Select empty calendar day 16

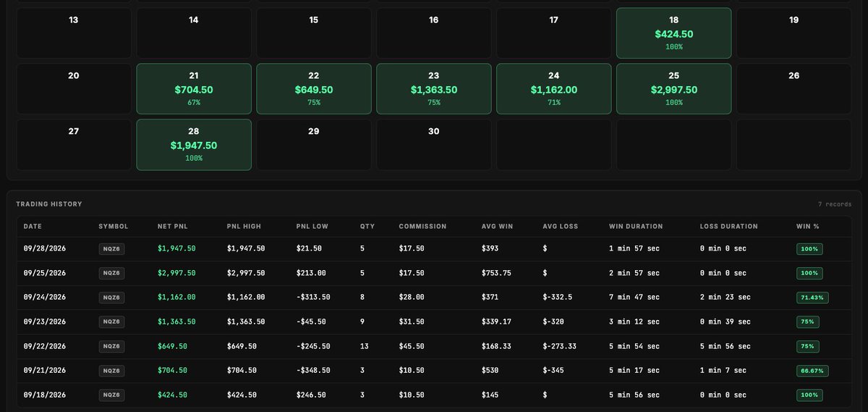[434, 33]
